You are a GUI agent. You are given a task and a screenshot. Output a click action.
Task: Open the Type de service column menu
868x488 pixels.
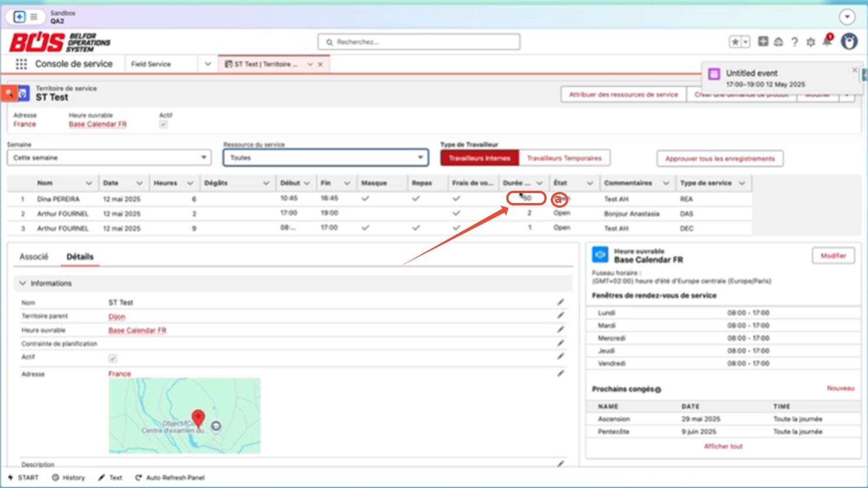742,183
